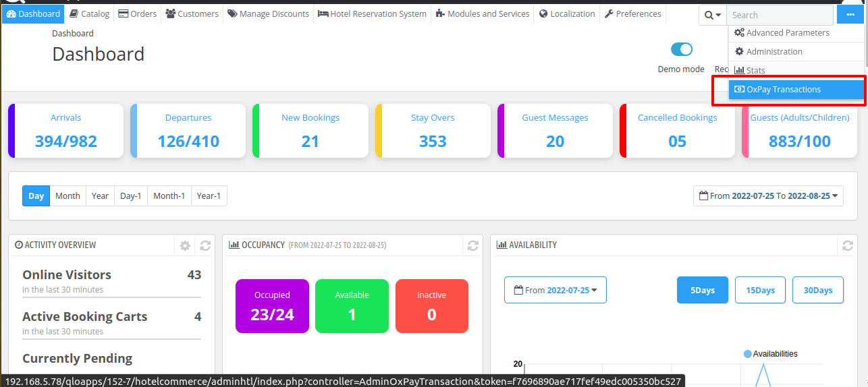The image size is (868, 387).
Task: Select the Day period button
Action: [36, 196]
